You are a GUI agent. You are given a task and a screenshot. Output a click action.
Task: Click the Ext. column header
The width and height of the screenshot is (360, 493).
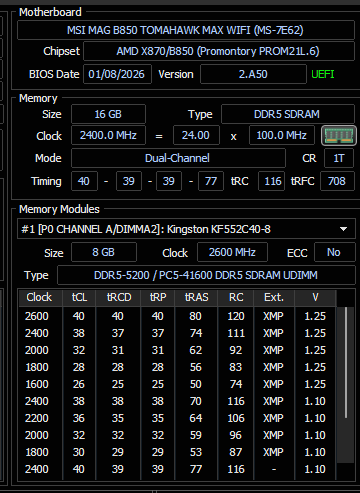tap(274, 297)
